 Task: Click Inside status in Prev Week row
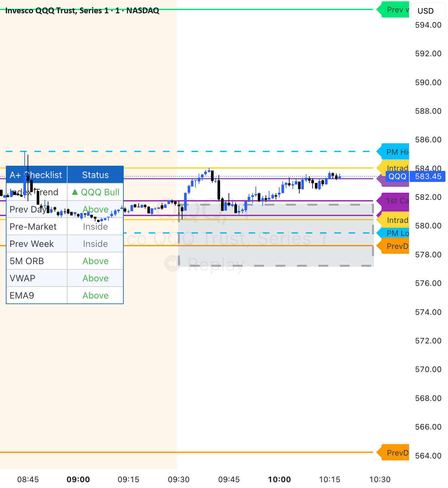[95, 244]
